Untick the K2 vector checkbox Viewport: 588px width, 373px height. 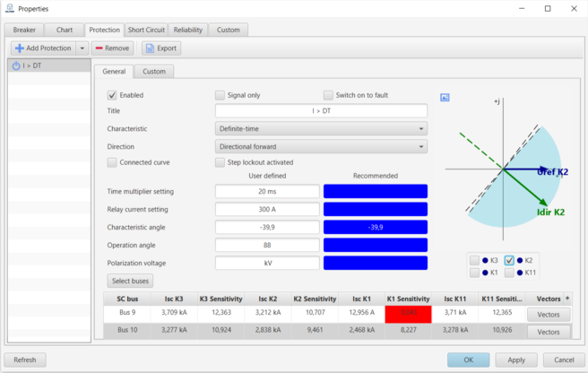click(509, 260)
